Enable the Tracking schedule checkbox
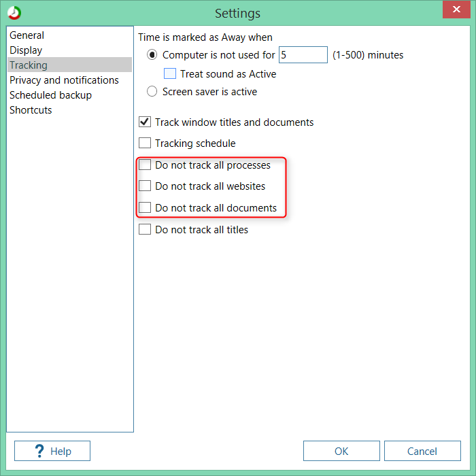This screenshot has height=476, width=476. click(145, 143)
